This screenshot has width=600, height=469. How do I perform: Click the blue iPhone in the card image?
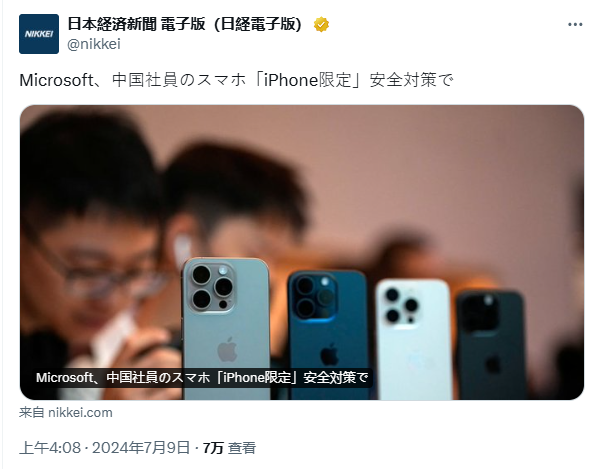click(328, 334)
